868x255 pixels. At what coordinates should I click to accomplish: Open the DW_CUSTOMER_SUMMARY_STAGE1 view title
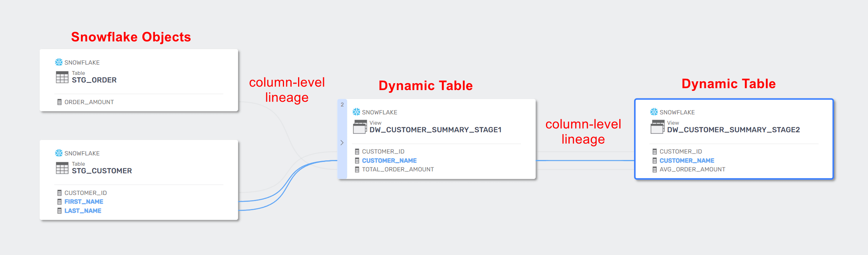(436, 130)
